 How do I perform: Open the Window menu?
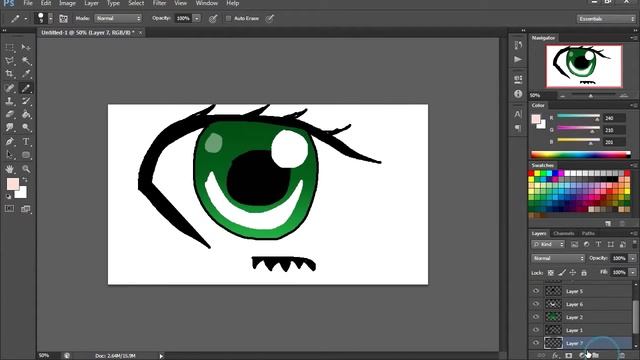coord(207,3)
